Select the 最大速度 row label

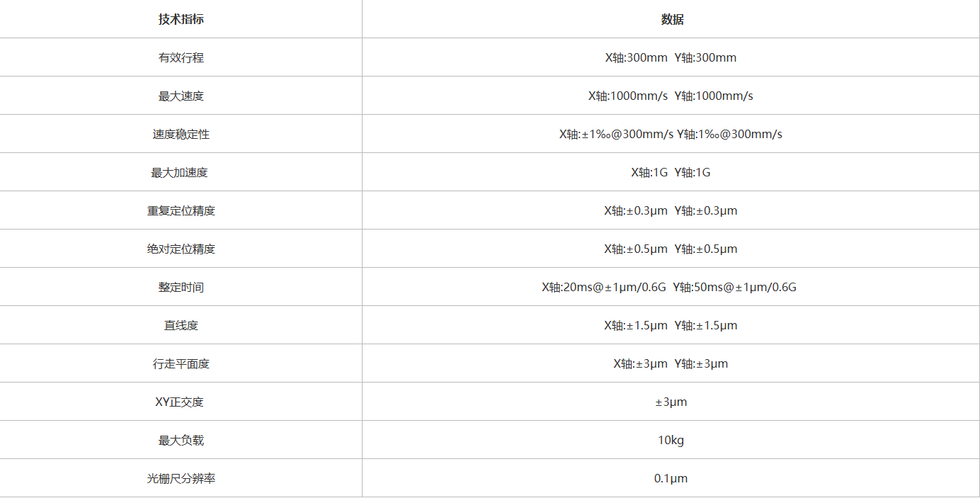pos(181,96)
